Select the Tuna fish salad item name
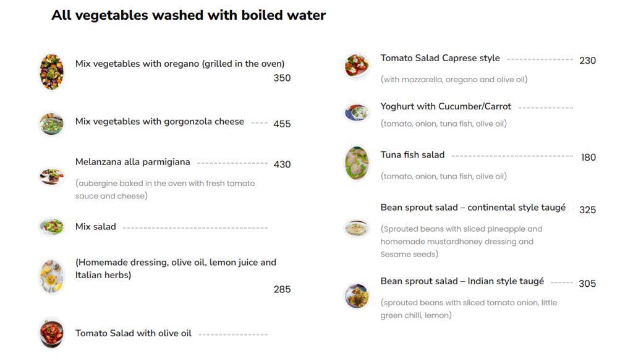 412,154
